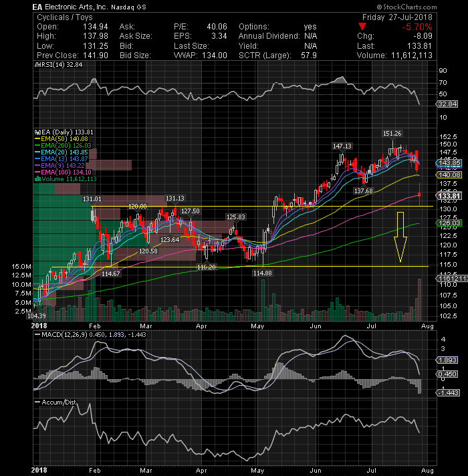Select the Low value 131.25
Screen dimensions: 468x476
(96, 46)
